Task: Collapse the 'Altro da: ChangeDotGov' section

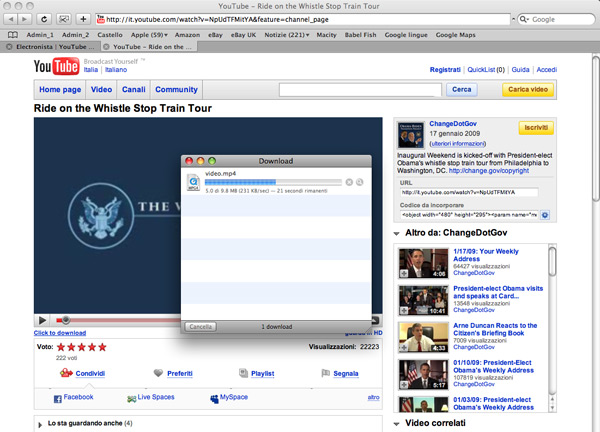Action: coord(396,233)
